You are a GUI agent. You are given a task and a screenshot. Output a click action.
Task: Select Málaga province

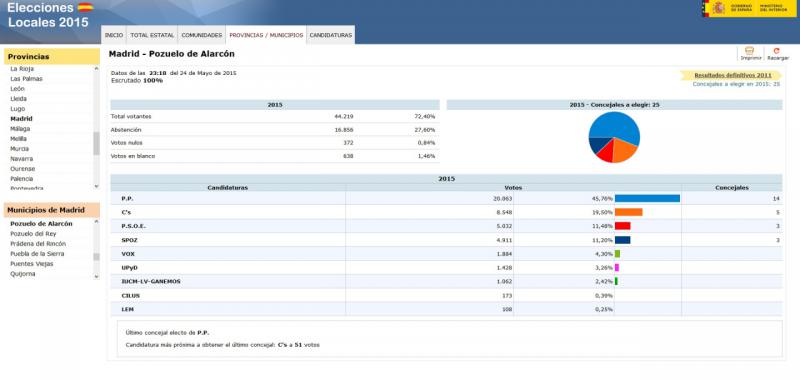pos(20,129)
